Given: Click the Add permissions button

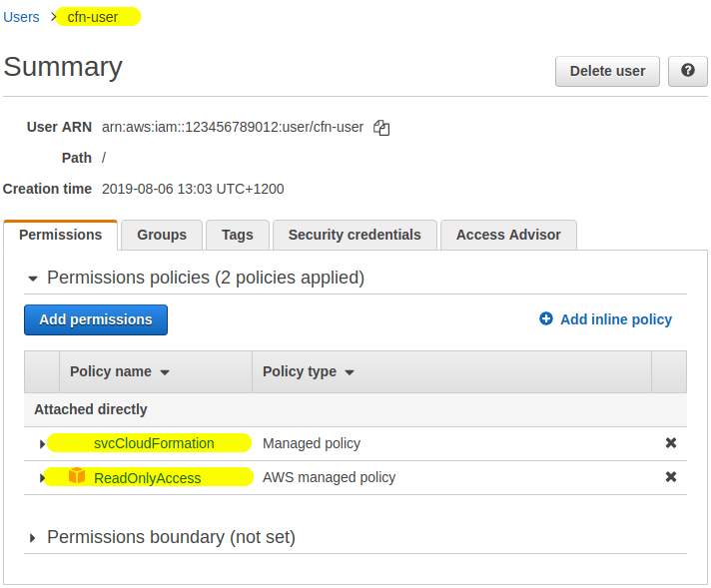Looking at the screenshot, I should pos(96,319).
